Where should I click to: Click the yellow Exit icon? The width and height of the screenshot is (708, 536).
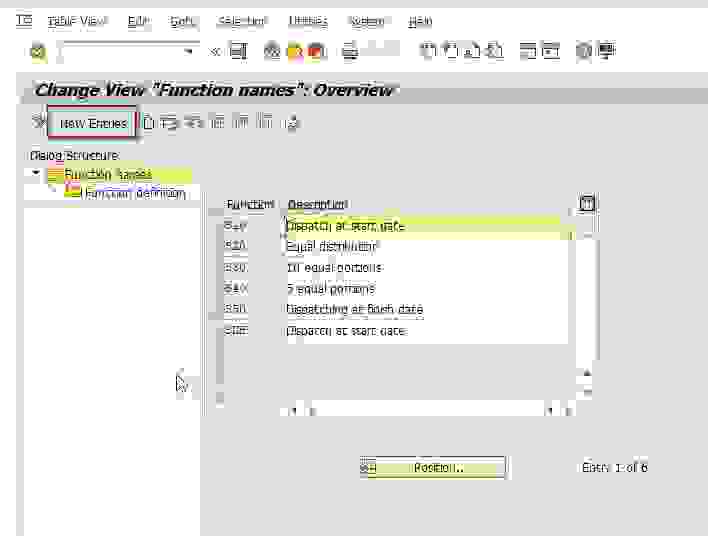(x=295, y=51)
